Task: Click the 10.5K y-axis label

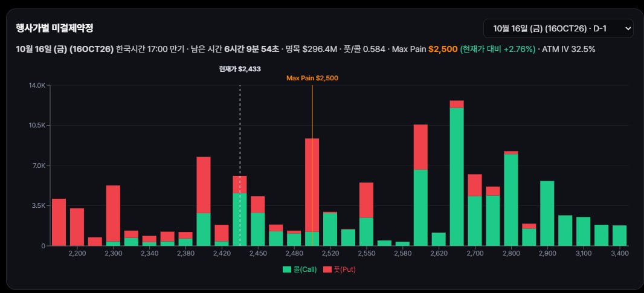Action: click(37, 125)
